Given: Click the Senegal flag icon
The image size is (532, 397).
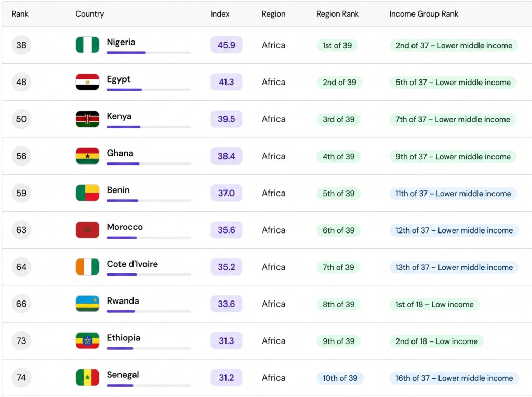Looking at the screenshot, I should pyautogui.click(x=87, y=377).
